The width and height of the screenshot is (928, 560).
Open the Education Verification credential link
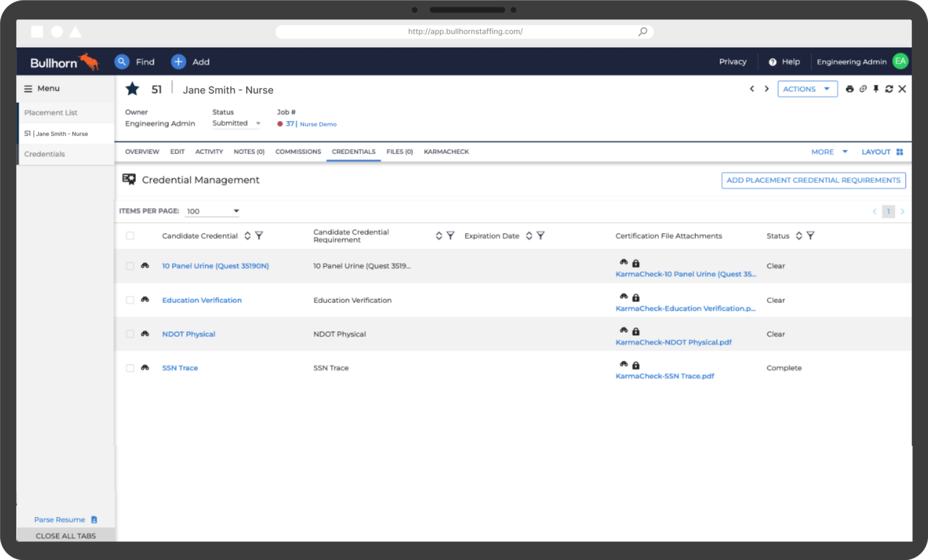[202, 300]
